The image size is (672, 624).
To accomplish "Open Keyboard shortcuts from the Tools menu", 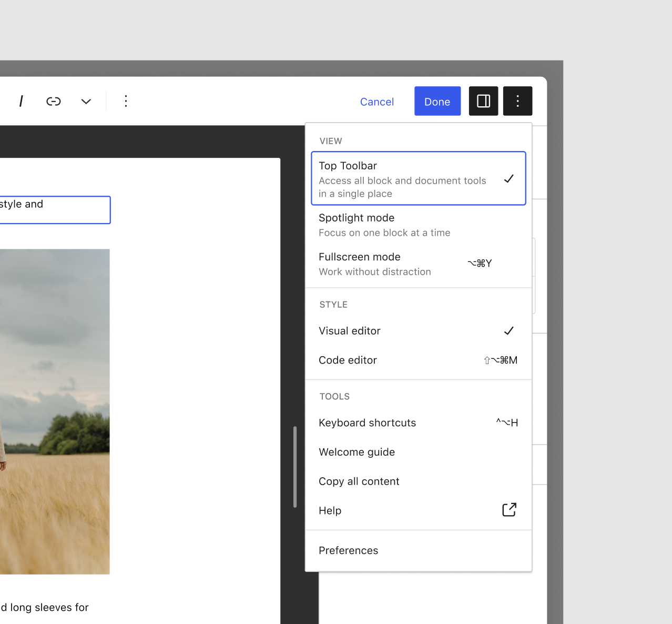I will click(x=367, y=422).
